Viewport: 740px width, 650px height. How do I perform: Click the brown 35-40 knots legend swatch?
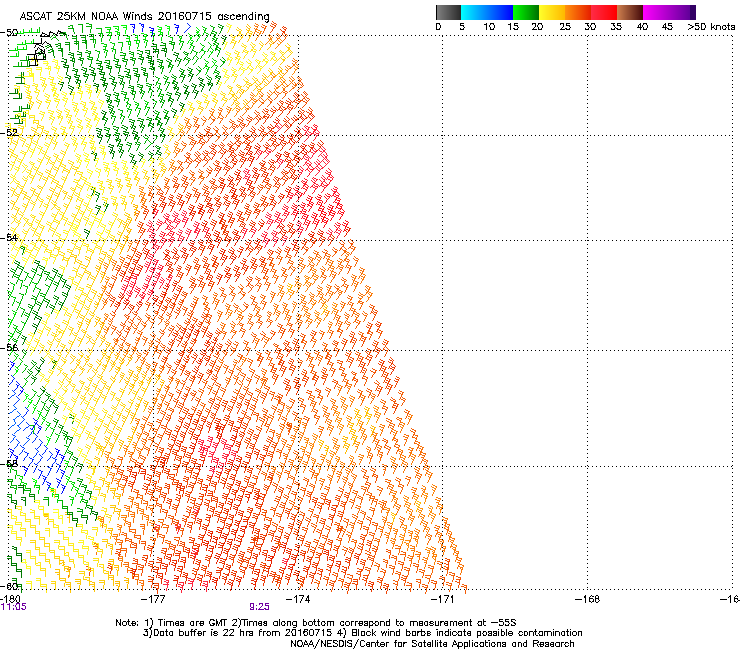630,12
